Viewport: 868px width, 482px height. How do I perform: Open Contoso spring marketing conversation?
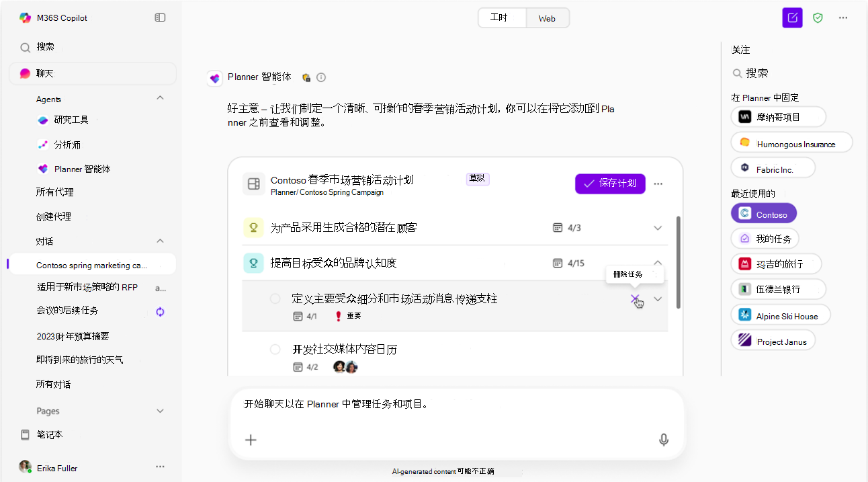tap(91, 265)
